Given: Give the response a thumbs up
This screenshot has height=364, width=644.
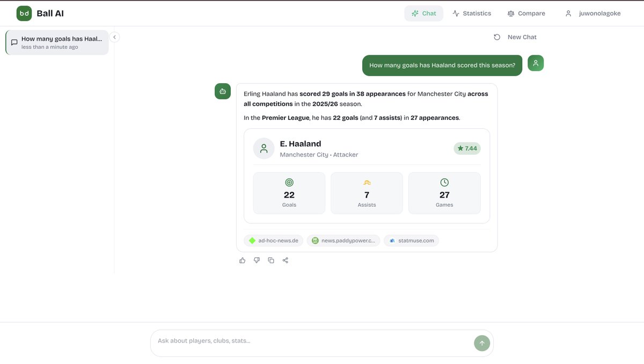Looking at the screenshot, I should pos(243,260).
